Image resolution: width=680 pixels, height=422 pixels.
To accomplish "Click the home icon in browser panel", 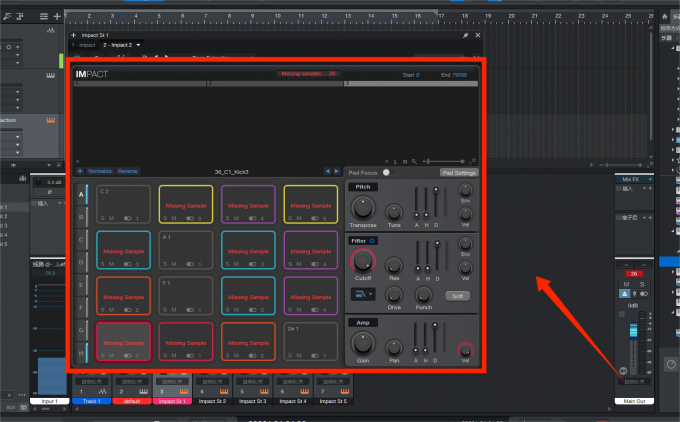I will (x=664, y=16).
